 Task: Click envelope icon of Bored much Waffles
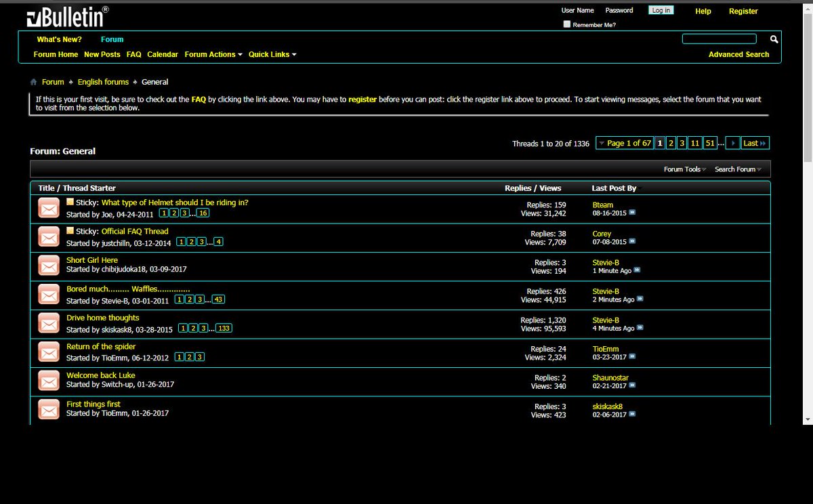tap(49, 295)
